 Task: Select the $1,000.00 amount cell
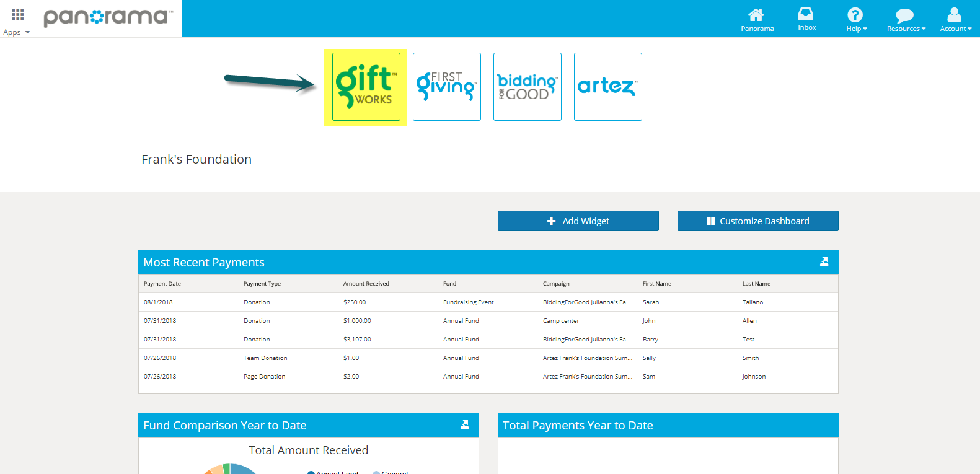357,321
